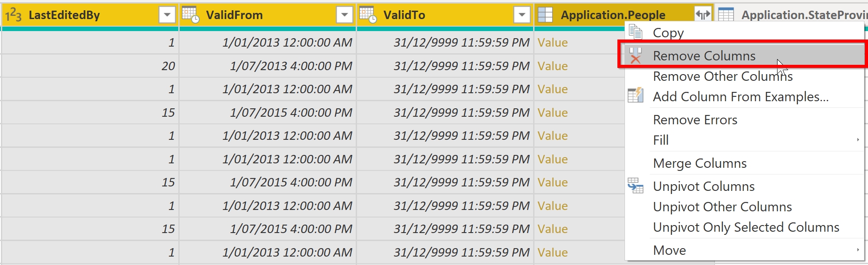Click Value link in 1/07/2013 row
The height and width of the screenshot is (265, 868).
point(553,66)
